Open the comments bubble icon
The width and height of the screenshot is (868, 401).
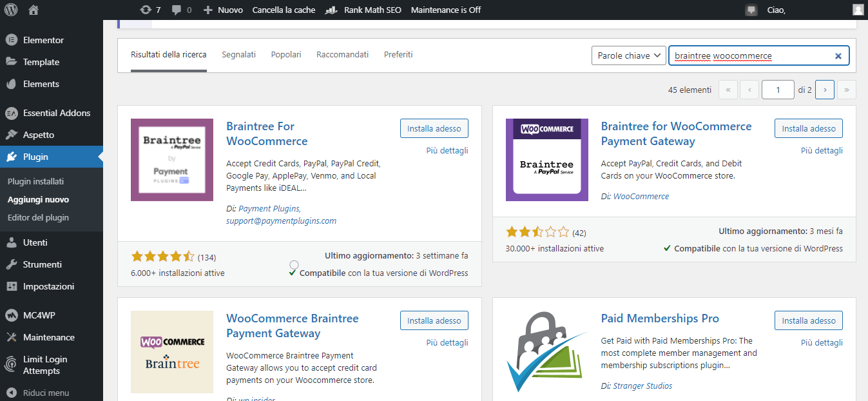177,10
